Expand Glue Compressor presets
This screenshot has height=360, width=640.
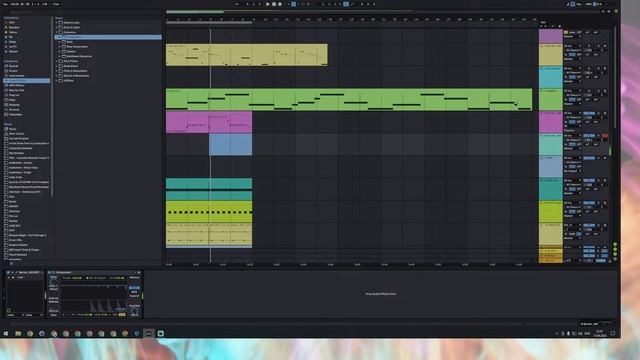click(x=59, y=47)
